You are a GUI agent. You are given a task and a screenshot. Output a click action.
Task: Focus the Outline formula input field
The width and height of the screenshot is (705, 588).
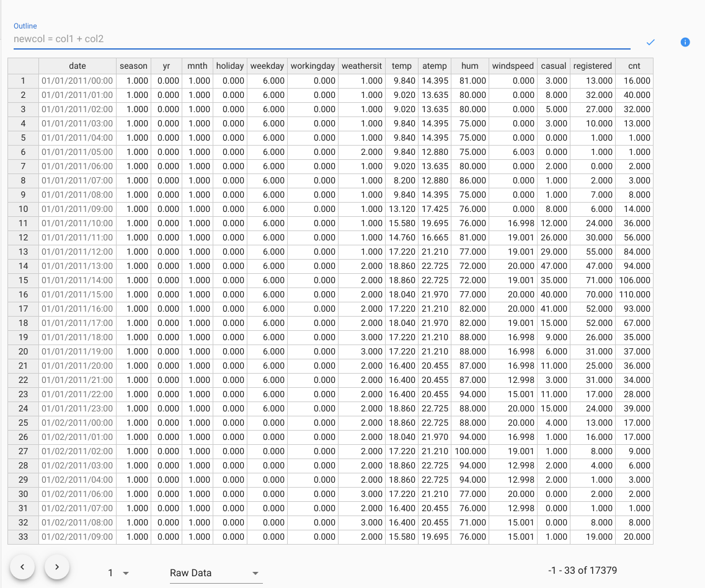tap(322, 39)
